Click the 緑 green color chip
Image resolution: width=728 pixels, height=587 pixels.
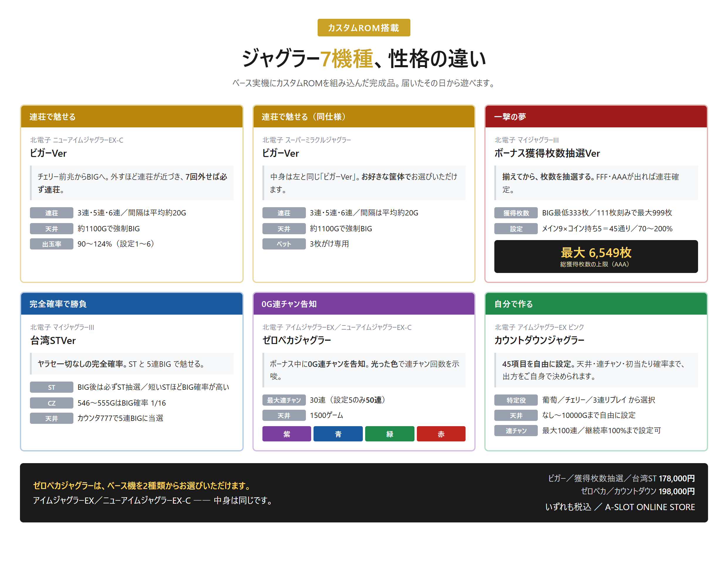pyautogui.click(x=390, y=434)
